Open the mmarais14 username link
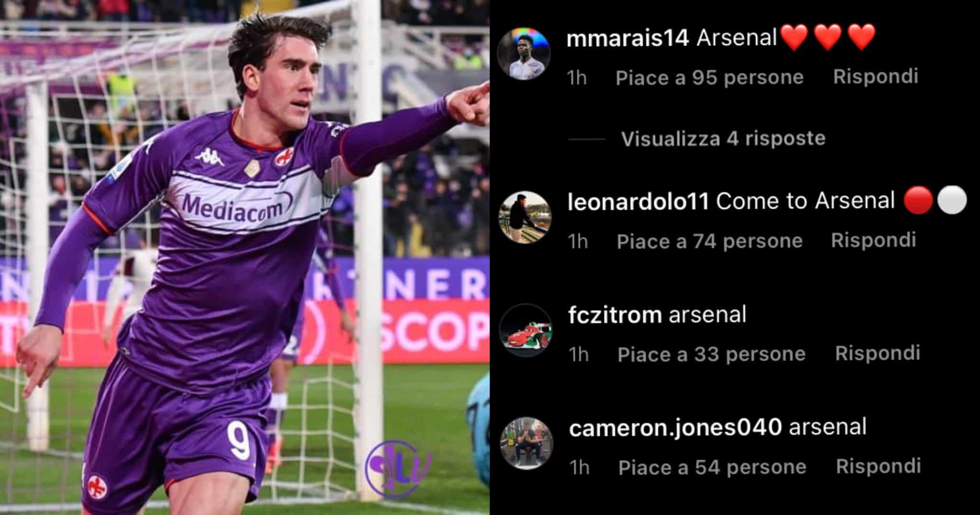The height and width of the screenshot is (515, 980). 627,38
